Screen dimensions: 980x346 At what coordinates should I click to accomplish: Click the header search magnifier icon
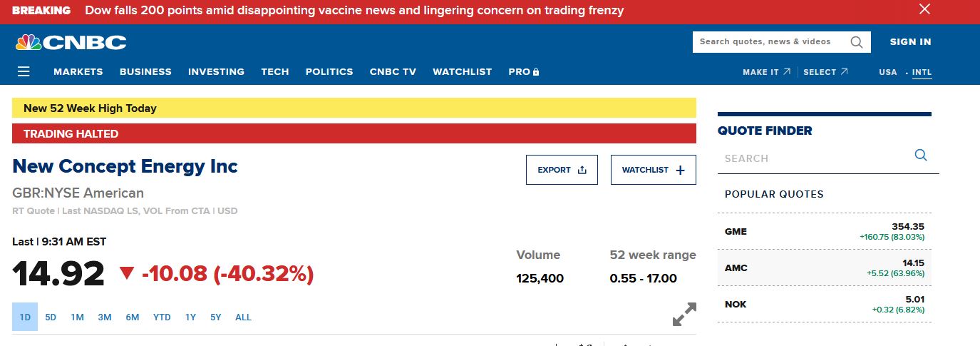[x=856, y=42]
